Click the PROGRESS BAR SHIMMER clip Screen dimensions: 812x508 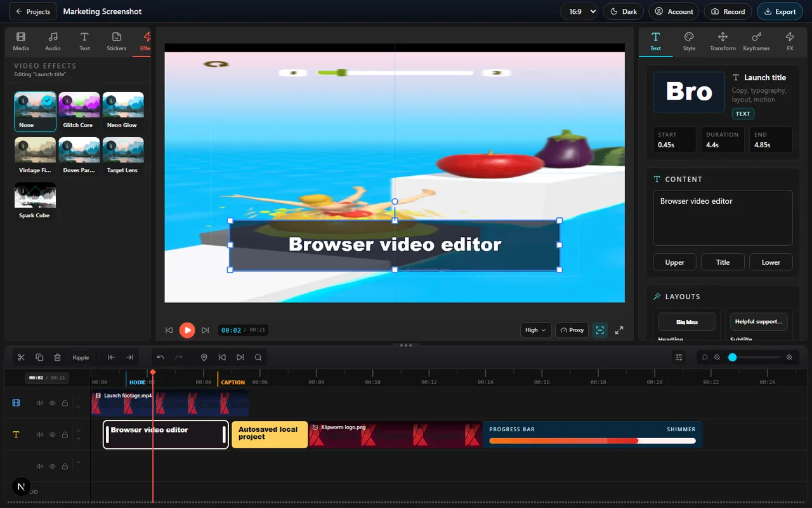[x=593, y=435]
